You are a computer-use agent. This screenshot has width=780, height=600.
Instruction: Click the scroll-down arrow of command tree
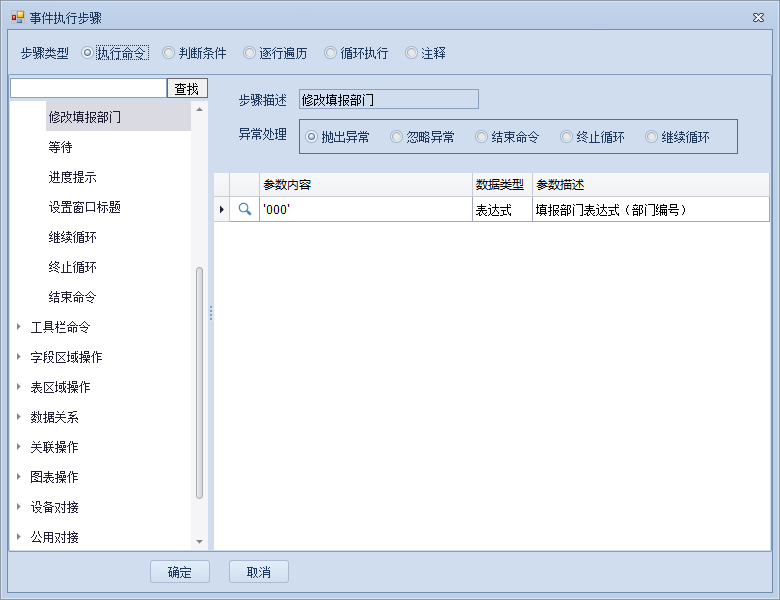pyautogui.click(x=200, y=541)
